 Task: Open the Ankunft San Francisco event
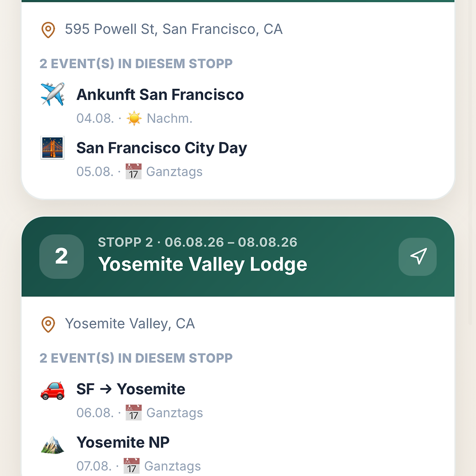coord(238,105)
